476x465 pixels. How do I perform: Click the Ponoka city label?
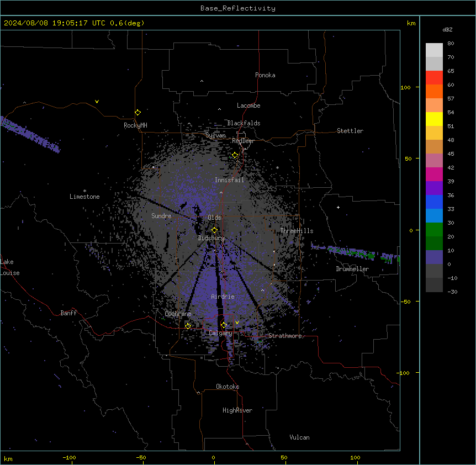265,75
